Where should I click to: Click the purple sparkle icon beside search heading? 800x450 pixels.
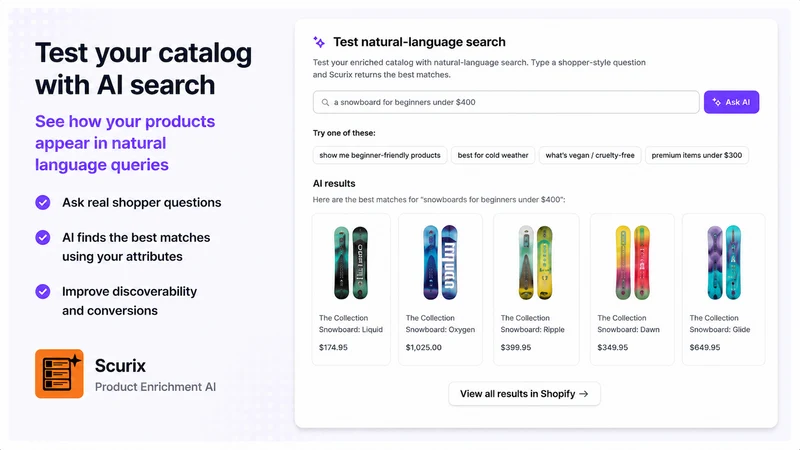[319, 42]
